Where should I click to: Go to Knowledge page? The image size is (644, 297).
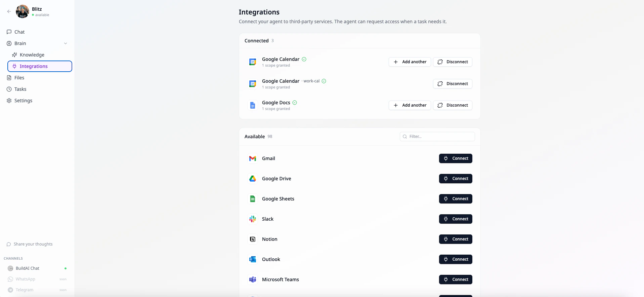pos(40,55)
